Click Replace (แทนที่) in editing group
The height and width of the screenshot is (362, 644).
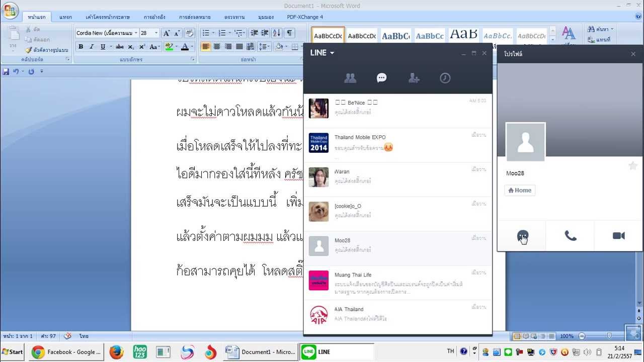click(599, 39)
